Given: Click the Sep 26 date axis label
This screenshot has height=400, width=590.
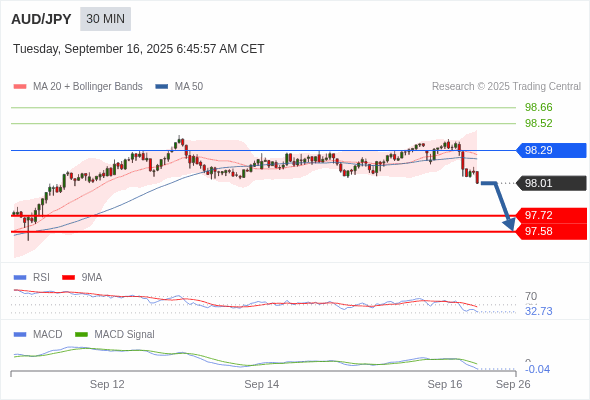Looking at the screenshot, I should [x=513, y=384].
